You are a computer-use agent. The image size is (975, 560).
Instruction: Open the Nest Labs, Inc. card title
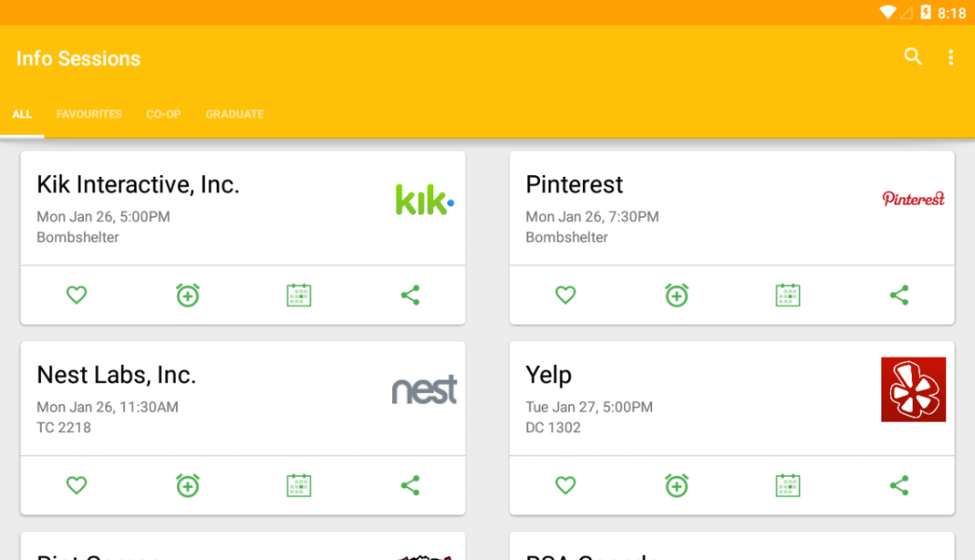click(116, 375)
